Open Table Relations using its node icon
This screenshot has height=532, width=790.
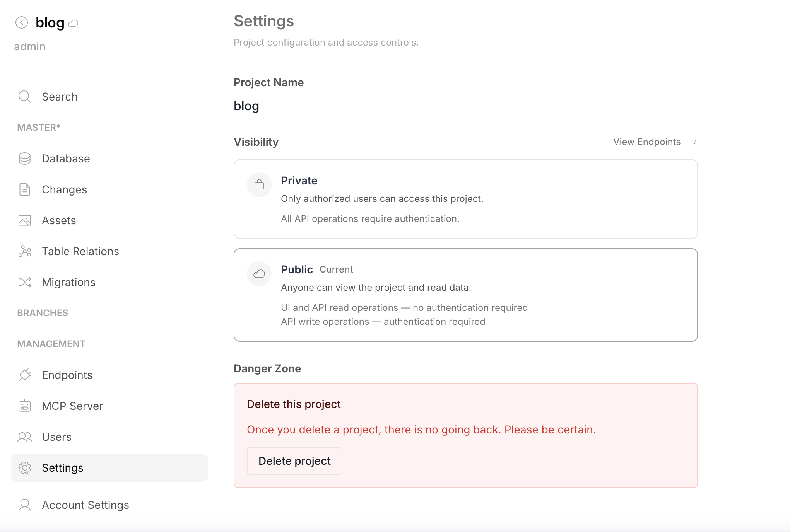(24, 251)
